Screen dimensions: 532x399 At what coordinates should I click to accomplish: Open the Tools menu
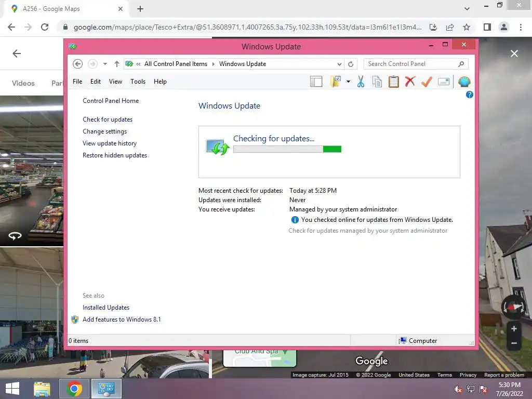tap(138, 82)
